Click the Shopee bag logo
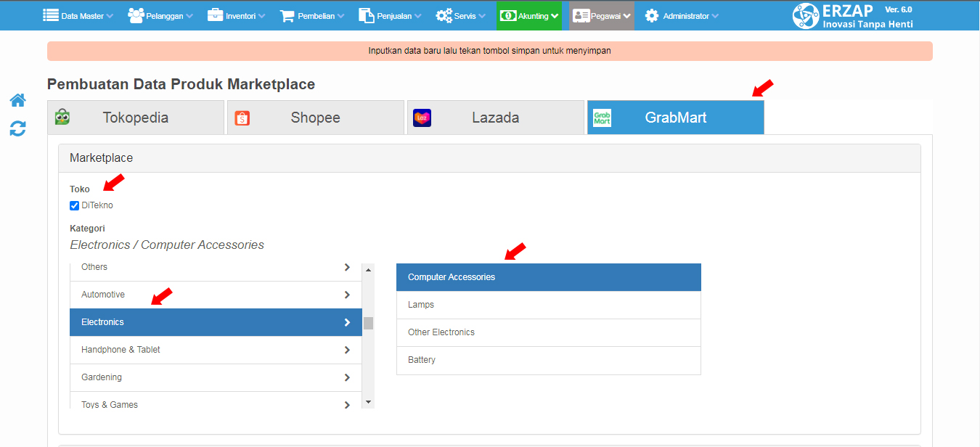Viewport: 980px width, 447px height. pos(242,118)
